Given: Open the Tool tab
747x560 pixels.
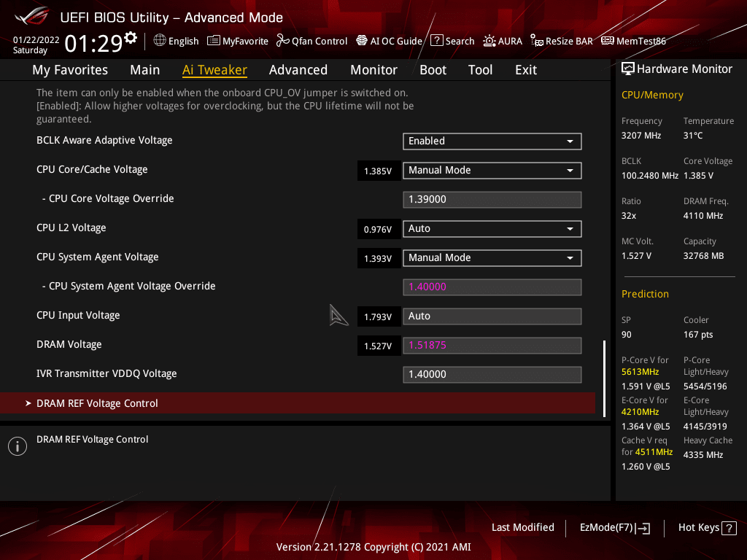Looking at the screenshot, I should click(480, 70).
